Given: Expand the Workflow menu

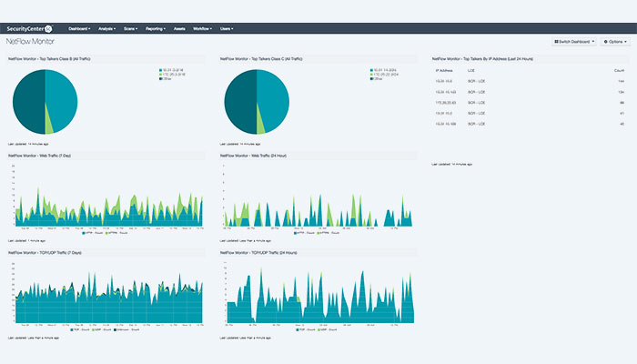Looking at the screenshot, I should click(202, 28).
